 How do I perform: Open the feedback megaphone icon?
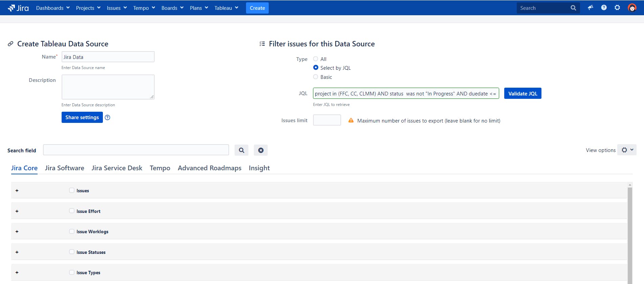[591, 7]
